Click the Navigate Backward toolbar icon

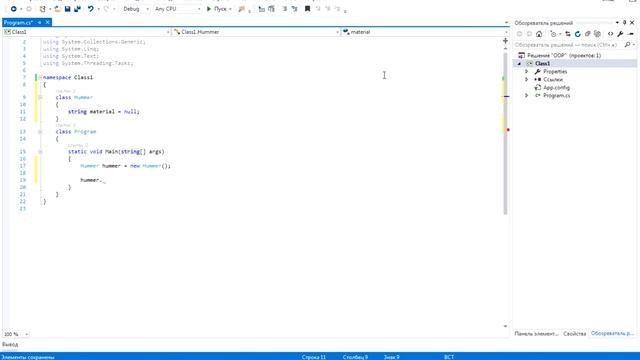pyautogui.click(x=13, y=9)
